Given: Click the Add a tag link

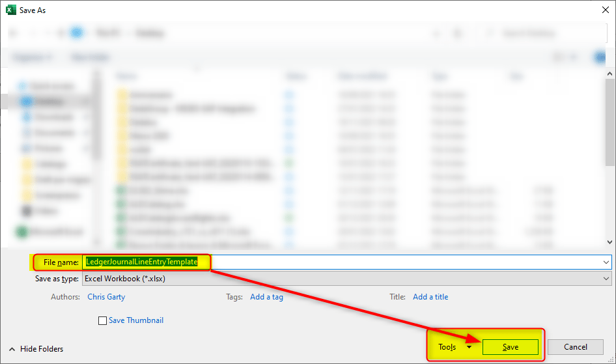Looking at the screenshot, I should coord(266,297).
